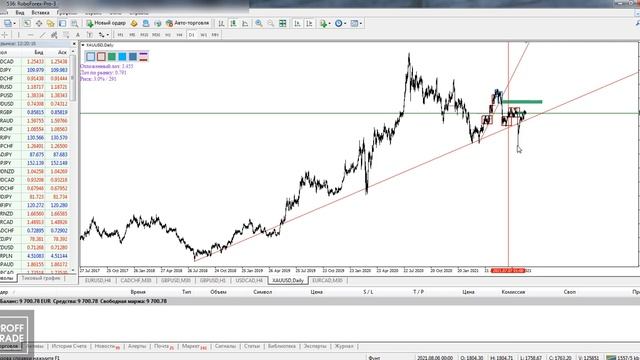Switch to EURUSD,H4 chart tab
640x360 pixels.
(x=98, y=280)
